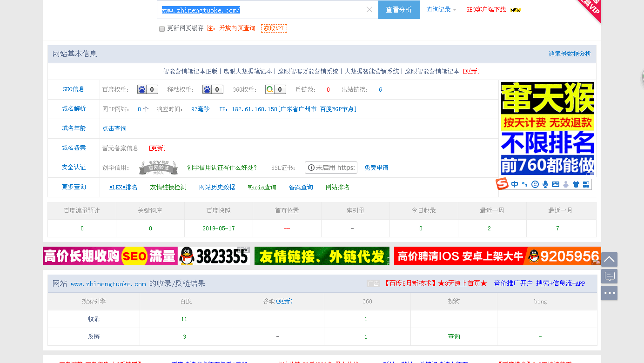Select the 域名备案 row label
Image resolution: width=644 pixels, height=363 pixels.
coord(74,148)
